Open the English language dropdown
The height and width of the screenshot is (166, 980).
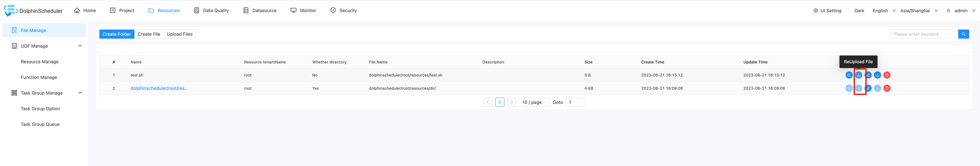click(884, 11)
